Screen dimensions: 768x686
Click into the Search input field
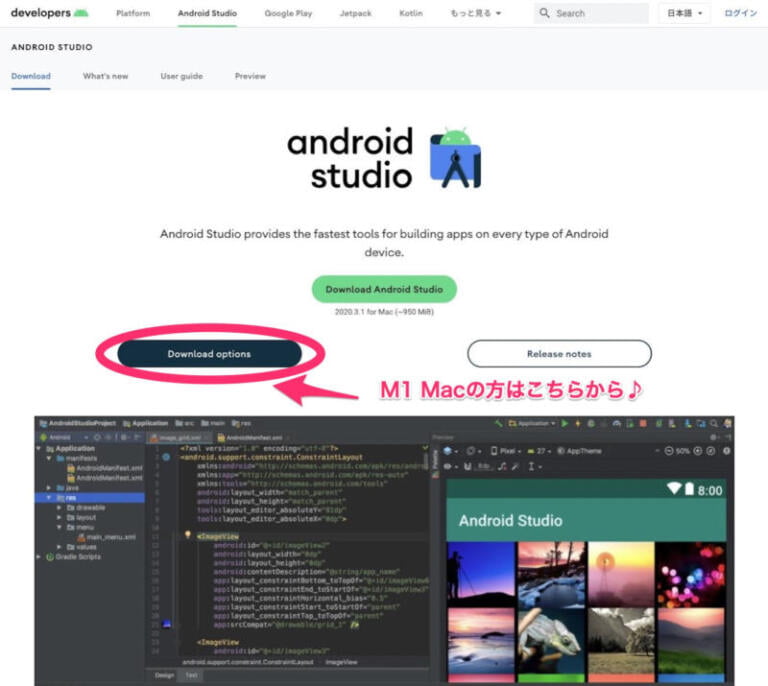pyautogui.click(x=595, y=14)
